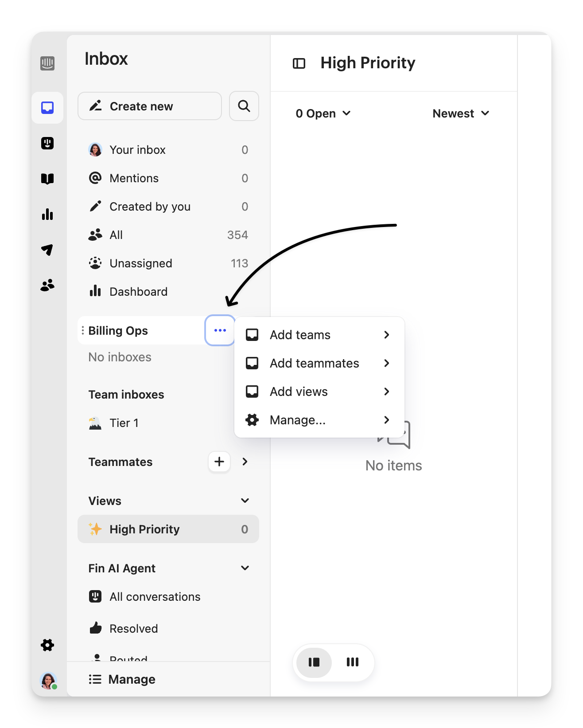Viewport: 583px width, 728px height.
Task: Open the Newest sort dropdown
Action: [461, 114]
